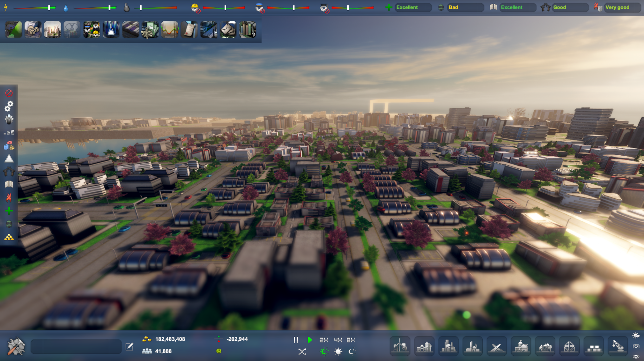Set simulation to normal play speed

click(310, 340)
